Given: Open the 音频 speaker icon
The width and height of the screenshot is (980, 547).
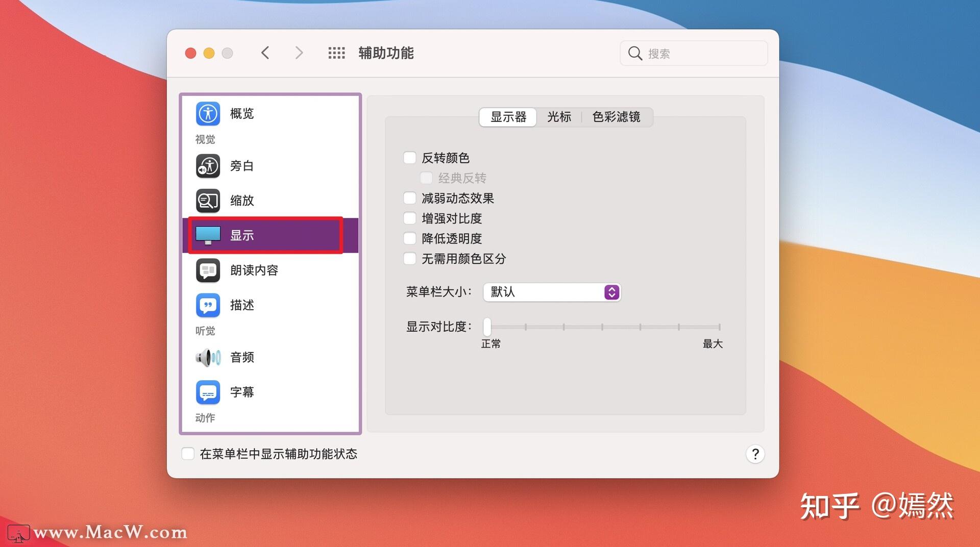Looking at the screenshot, I should (208, 357).
